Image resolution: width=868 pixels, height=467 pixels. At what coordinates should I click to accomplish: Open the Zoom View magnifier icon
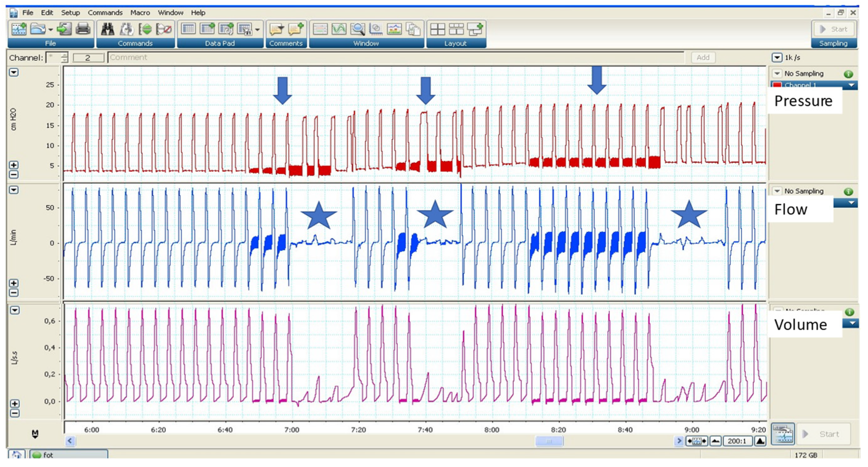pos(357,29)
